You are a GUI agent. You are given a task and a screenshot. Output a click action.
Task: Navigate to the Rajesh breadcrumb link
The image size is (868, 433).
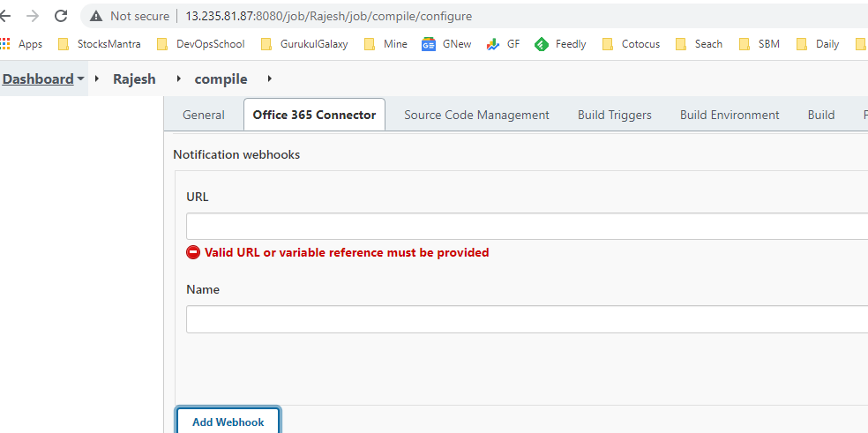coord(134,79)
